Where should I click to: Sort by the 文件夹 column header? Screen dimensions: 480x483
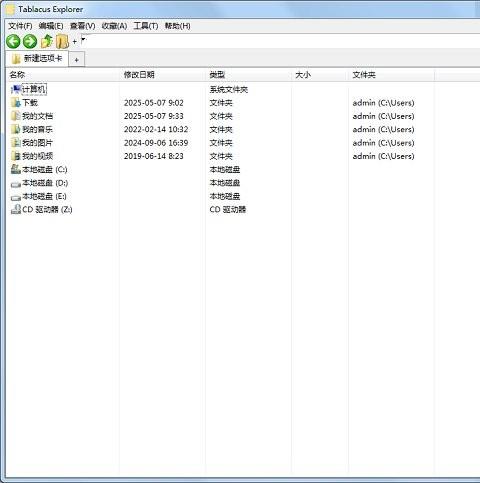click(x=392, y=75)
